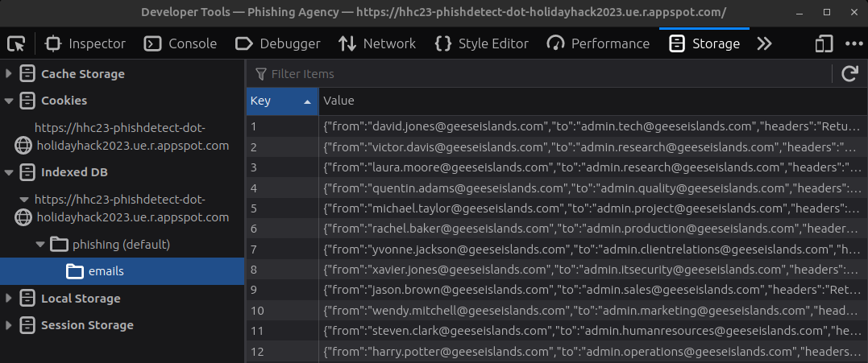
Task: Show more tools chevron overflow
Action: [764, 43]
